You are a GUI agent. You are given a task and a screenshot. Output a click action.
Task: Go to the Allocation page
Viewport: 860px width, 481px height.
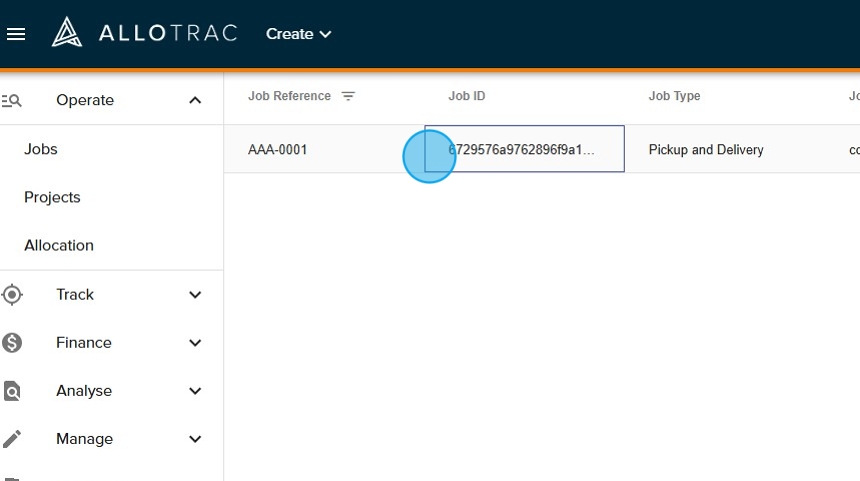coord(59,245)
